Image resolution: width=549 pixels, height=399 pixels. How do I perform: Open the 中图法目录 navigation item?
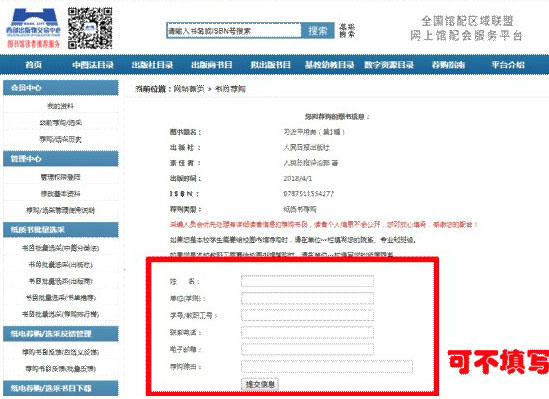coord(93,65)
